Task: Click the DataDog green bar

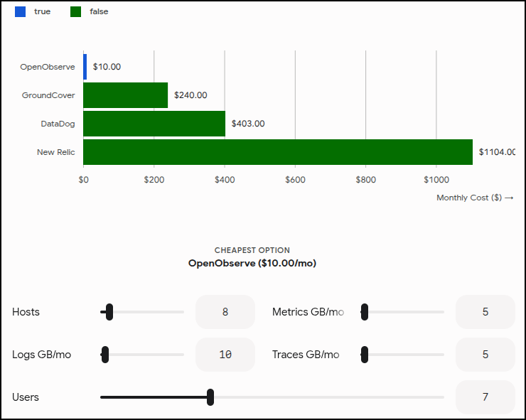Action: [154, 124]
